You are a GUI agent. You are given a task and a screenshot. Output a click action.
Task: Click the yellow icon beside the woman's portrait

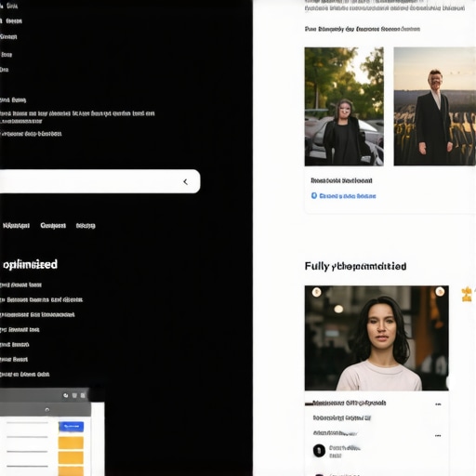point(467,295)
